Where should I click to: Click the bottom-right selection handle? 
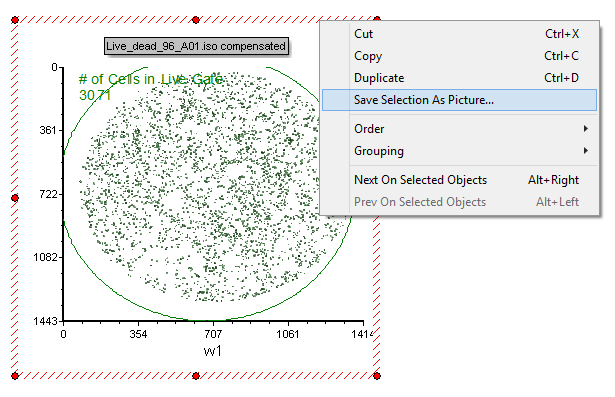pyautogui.click(x=377, y=376)
